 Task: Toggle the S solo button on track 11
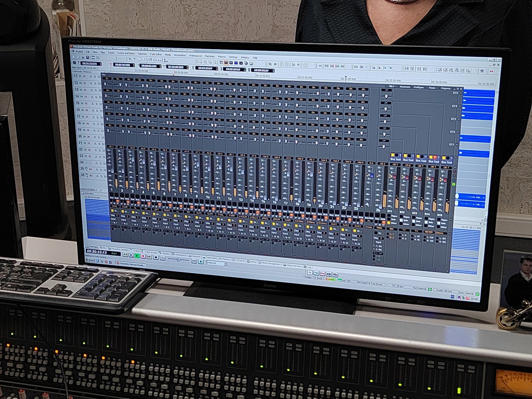95,77
